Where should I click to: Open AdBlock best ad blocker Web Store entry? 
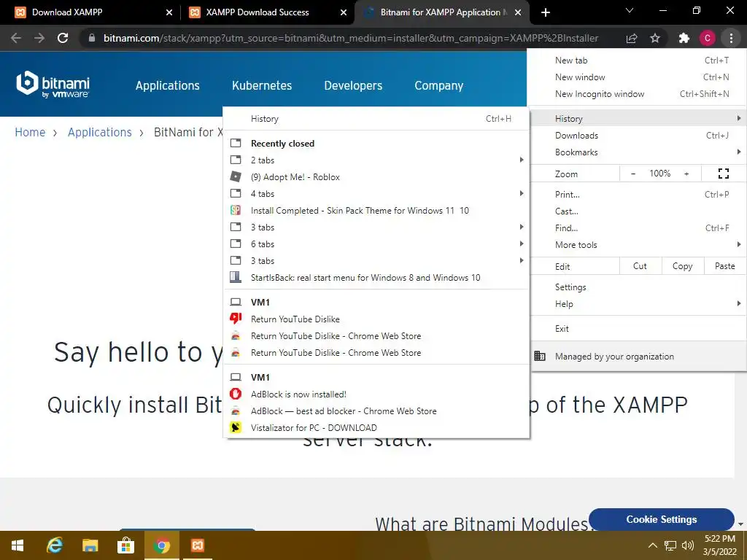376,411
